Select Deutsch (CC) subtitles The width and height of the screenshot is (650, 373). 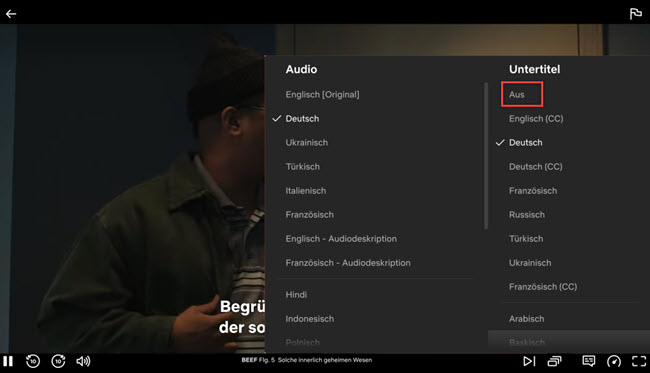536,167
